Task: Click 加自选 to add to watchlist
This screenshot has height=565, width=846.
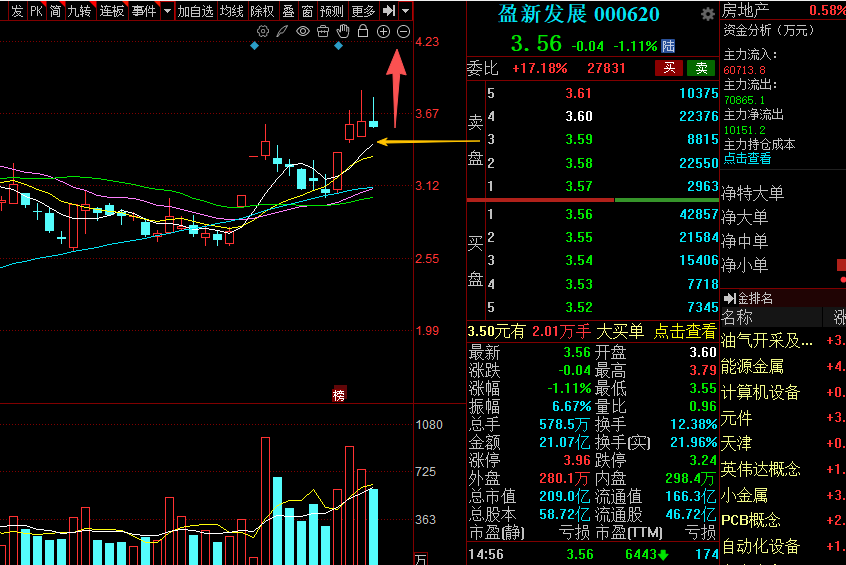Action: pos(195,11)
